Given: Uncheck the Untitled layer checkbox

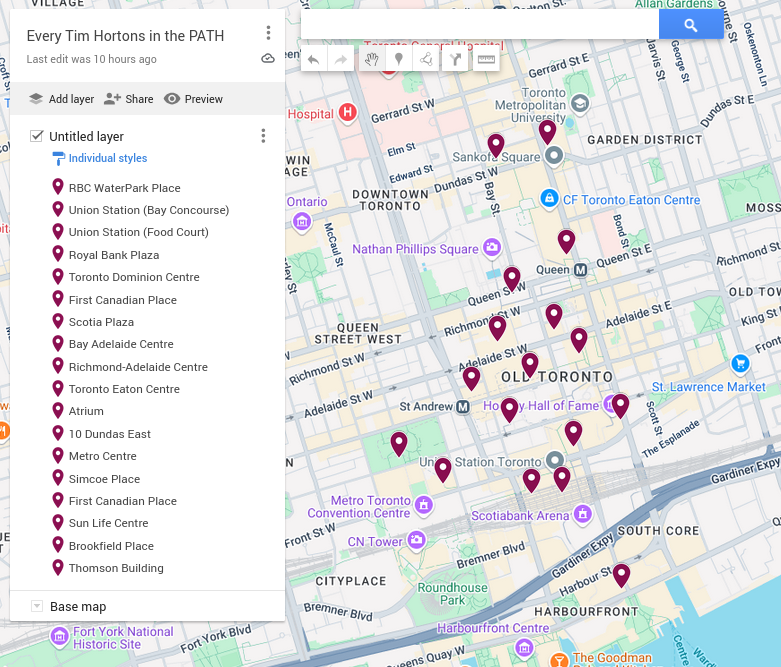Looking at the screenshot, I should (x=37, y=136).
